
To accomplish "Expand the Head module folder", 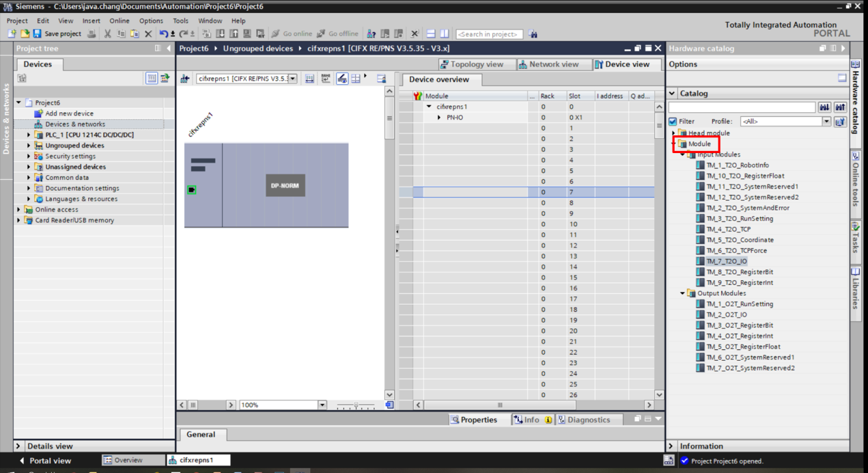I will point(673,133).
